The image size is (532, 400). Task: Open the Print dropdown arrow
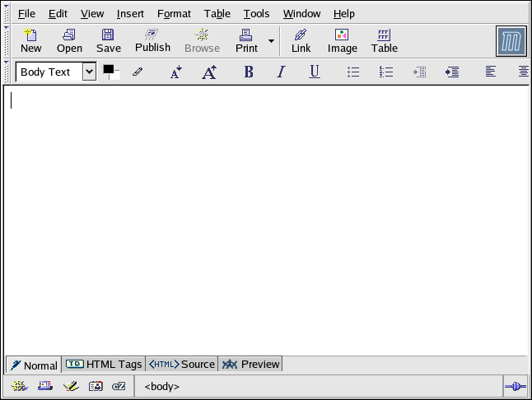pos(271,40)
